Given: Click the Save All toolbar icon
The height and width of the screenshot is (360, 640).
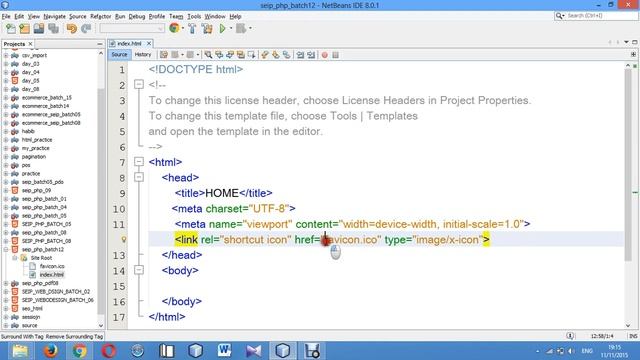Looking at the screenshot, I should point(53,28).
